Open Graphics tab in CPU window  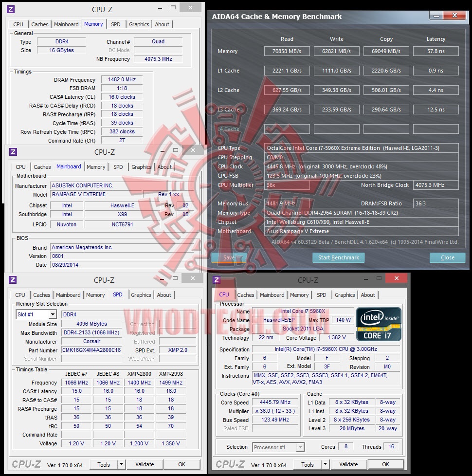(x=345, y=295)
